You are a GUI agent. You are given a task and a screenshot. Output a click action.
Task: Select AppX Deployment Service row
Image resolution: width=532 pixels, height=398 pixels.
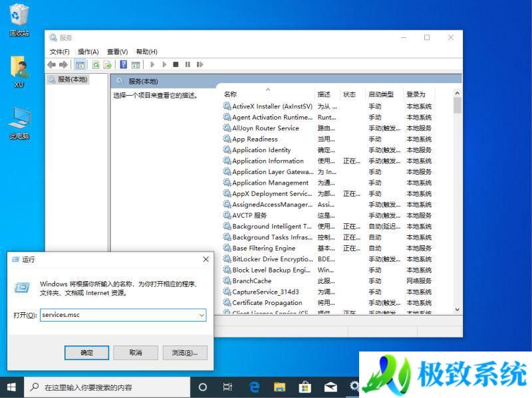[327, 193]
